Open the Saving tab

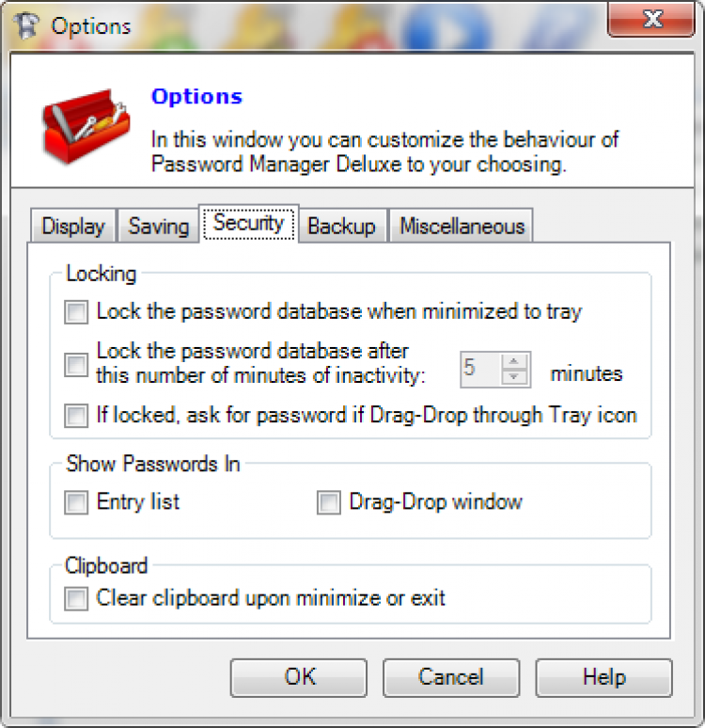click(158, 227)
